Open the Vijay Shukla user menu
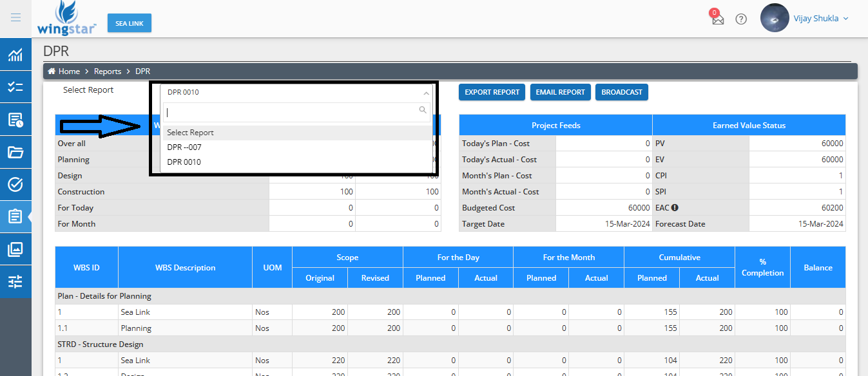This screenshot has height=376, width=868. tap(820, 18)
